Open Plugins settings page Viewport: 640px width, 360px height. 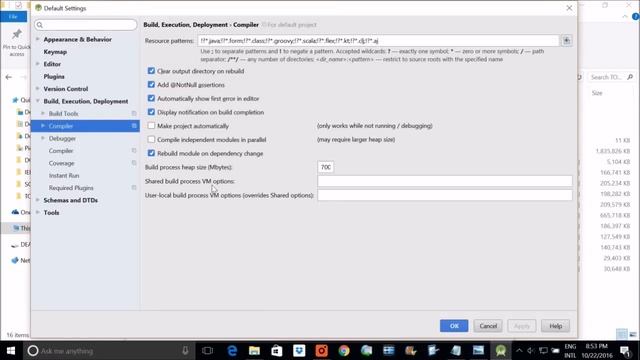54,76
